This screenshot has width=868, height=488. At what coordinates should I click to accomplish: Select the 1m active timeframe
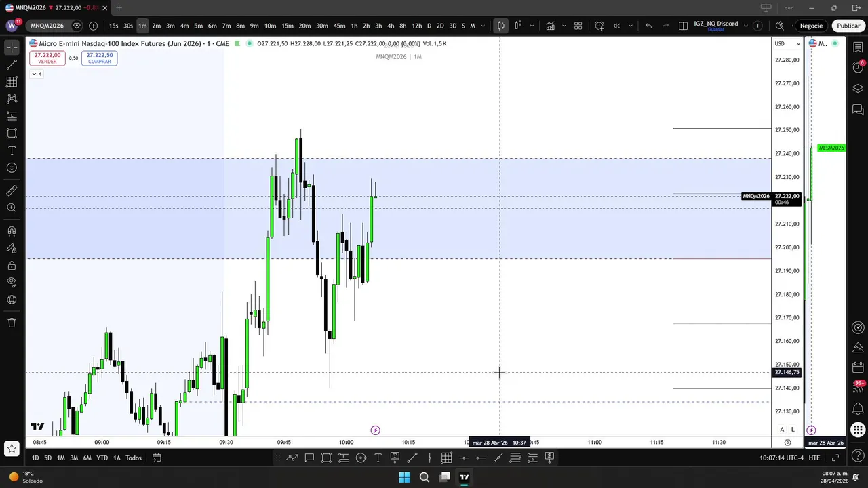142,26
